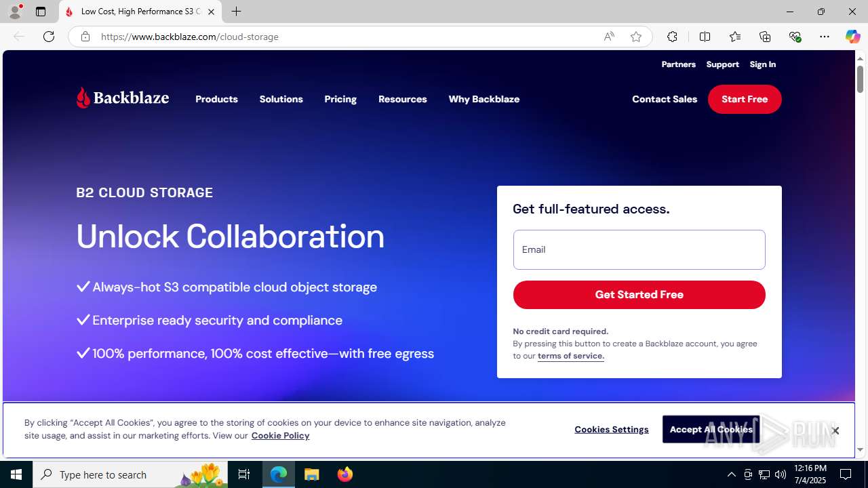Click Microsoft Edge taskbar icon
Screen dimensions: 868x488
point(279,474)
